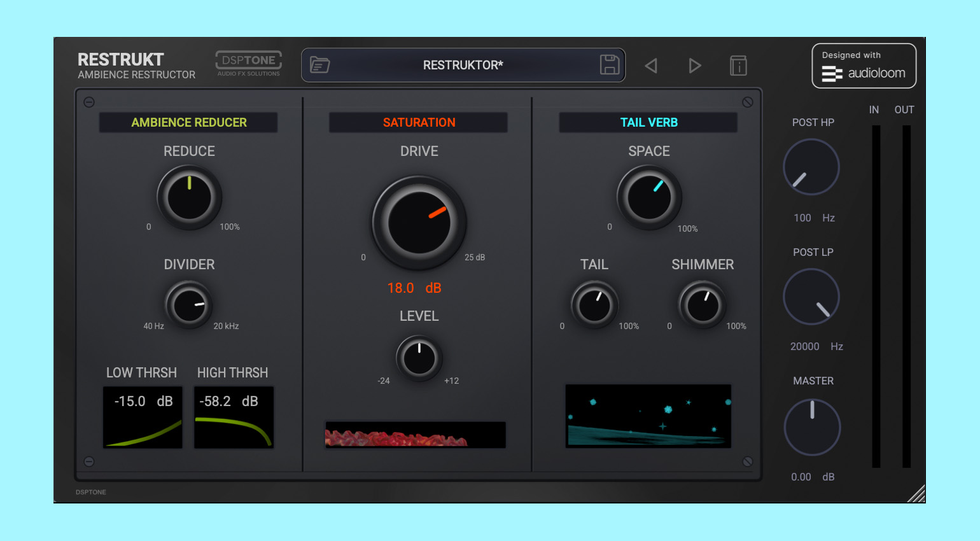Click the window corner grip icon
The width and height of the screenshot is (980, 541).
(x=916, y=494)
